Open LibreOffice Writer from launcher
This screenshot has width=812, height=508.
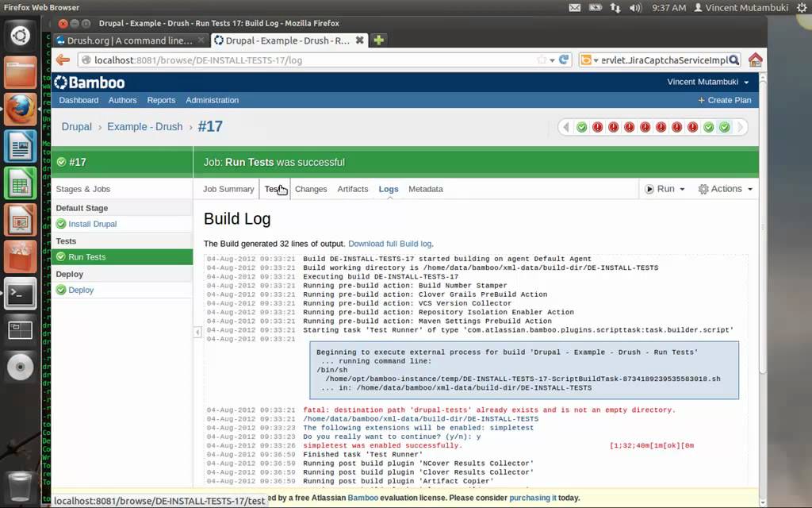pos(20,146)
